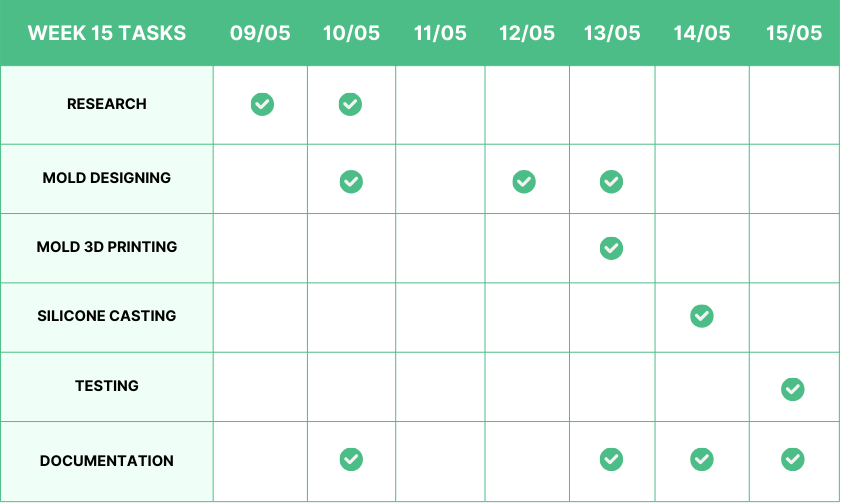Image resolution: width=841 pixels, height=503 pixels.
Task: Click Mold Designing checkmark under 13/05
Action: [611, 181]
